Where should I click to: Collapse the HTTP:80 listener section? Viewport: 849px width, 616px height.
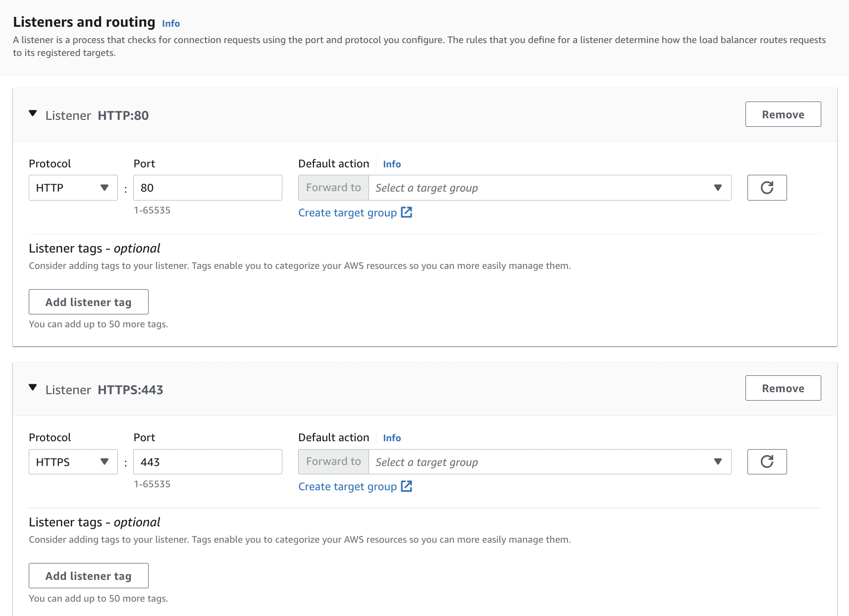(33, 114)
